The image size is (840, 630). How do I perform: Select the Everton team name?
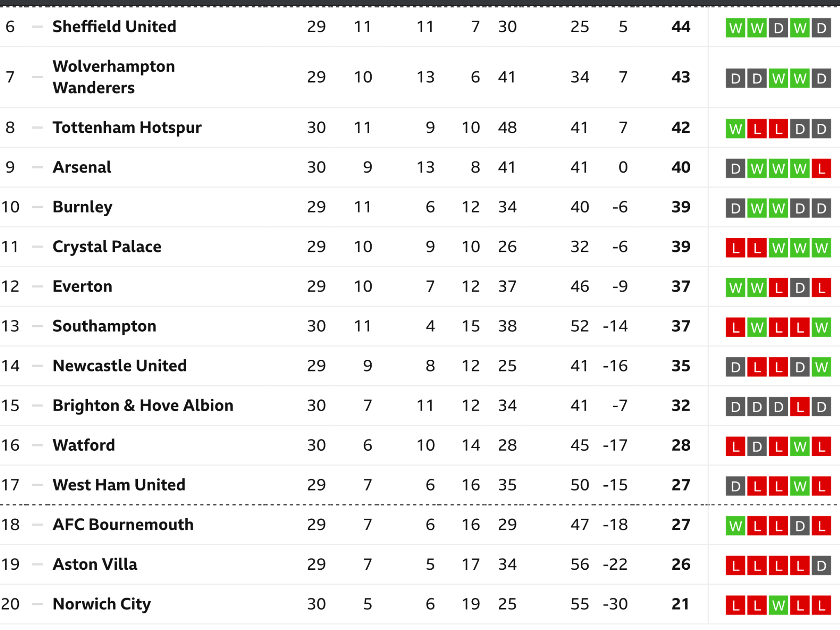pos(82,286)
